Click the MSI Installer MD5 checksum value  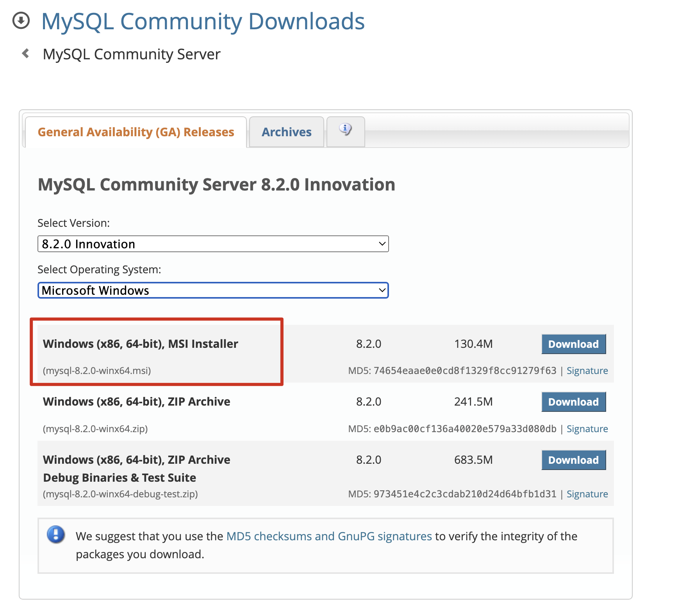click(x=465, y=370)
